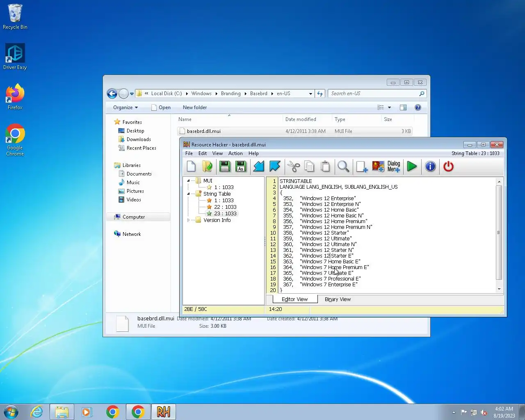This screenshot has width=525, height=420.
Task: Select basebrd.dll.mui file in Explorer
Action: click(295, 131)
